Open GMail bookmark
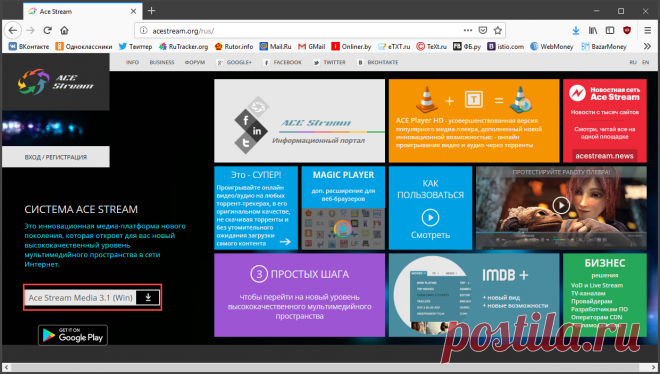 (311, 46)
